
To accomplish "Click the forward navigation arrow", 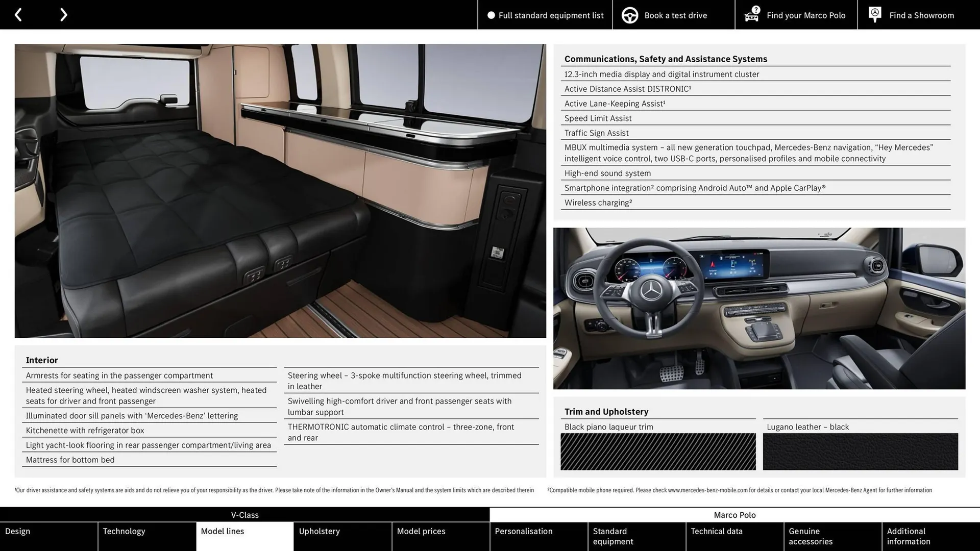I will point(63,14).
